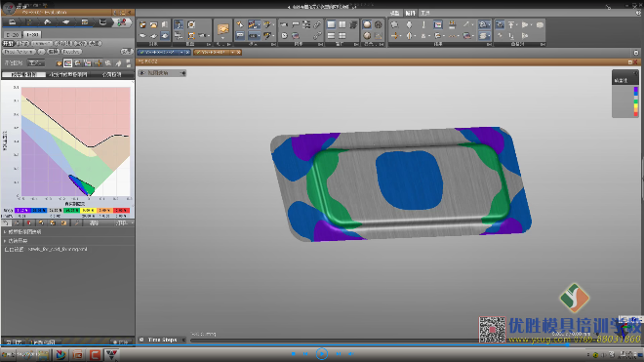Click the forming limit diagram chart
This screenshot has height=362, width=644.
point(76,141)
